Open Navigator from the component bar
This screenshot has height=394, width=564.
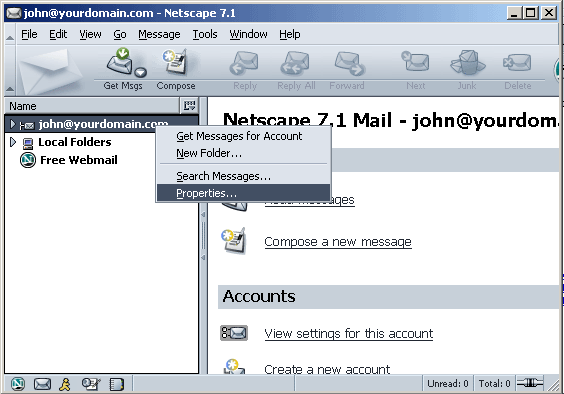[18, 384]
